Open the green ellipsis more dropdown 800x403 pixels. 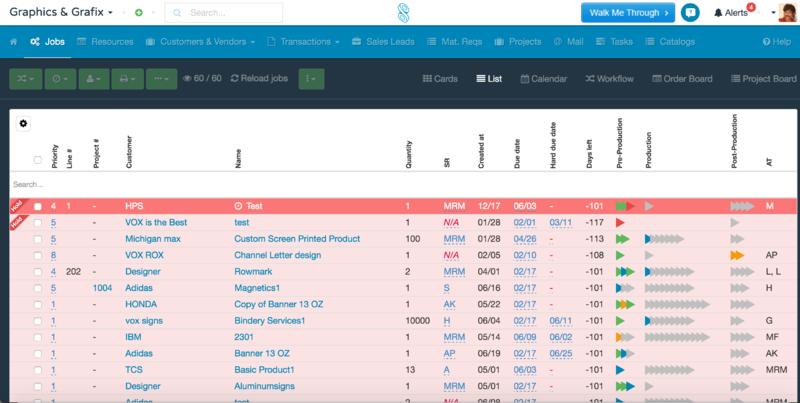coord(162,79)
